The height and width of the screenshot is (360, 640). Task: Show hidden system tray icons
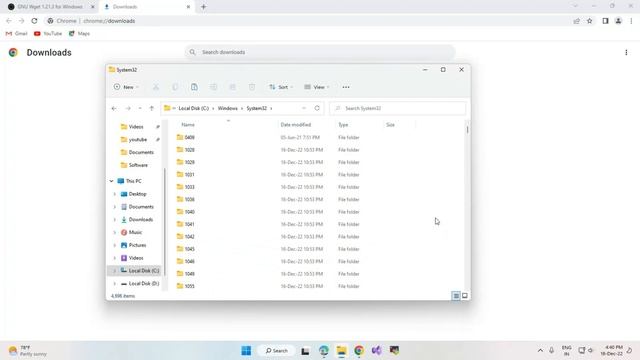540,350
